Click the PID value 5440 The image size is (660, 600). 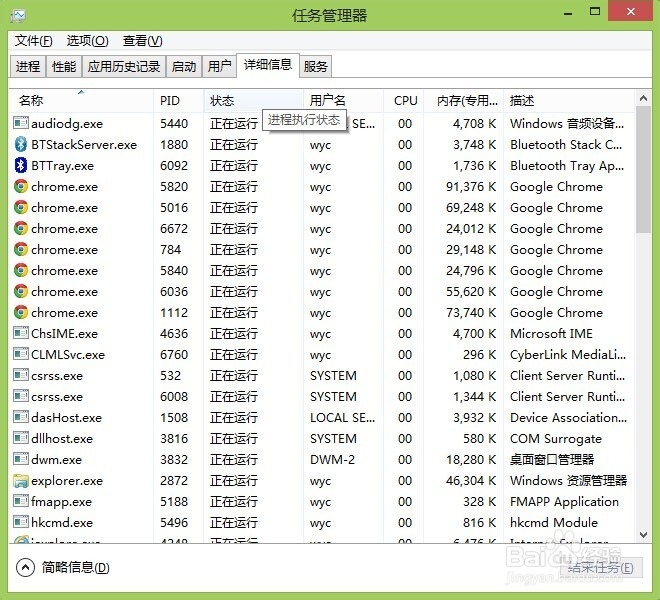(174, 123)
